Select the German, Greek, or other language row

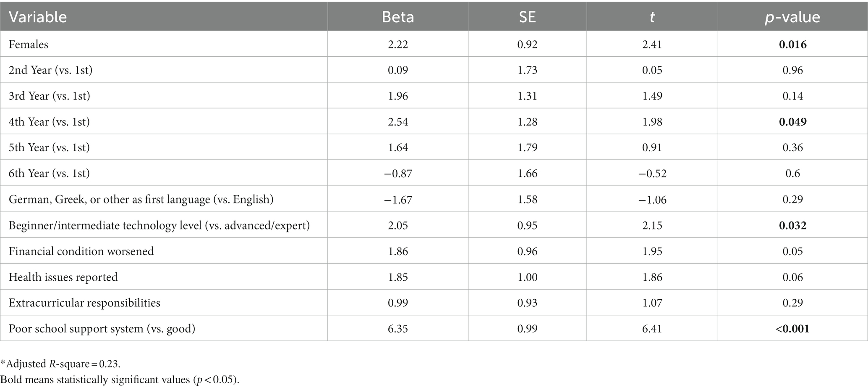[434, 199]
